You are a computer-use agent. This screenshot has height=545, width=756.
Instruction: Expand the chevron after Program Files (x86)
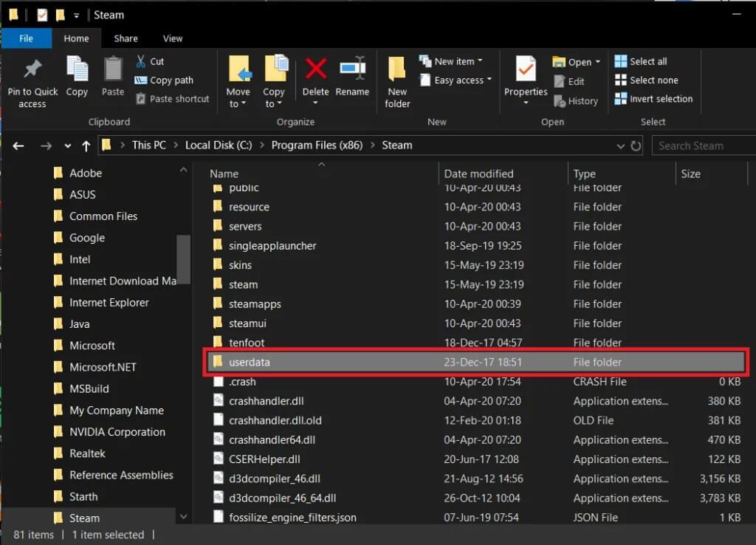[x=373, y=145]
